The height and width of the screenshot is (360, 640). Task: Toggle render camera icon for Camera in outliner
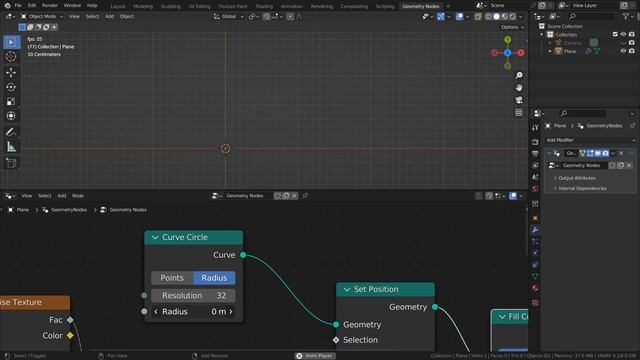click(x=632, y=42)
